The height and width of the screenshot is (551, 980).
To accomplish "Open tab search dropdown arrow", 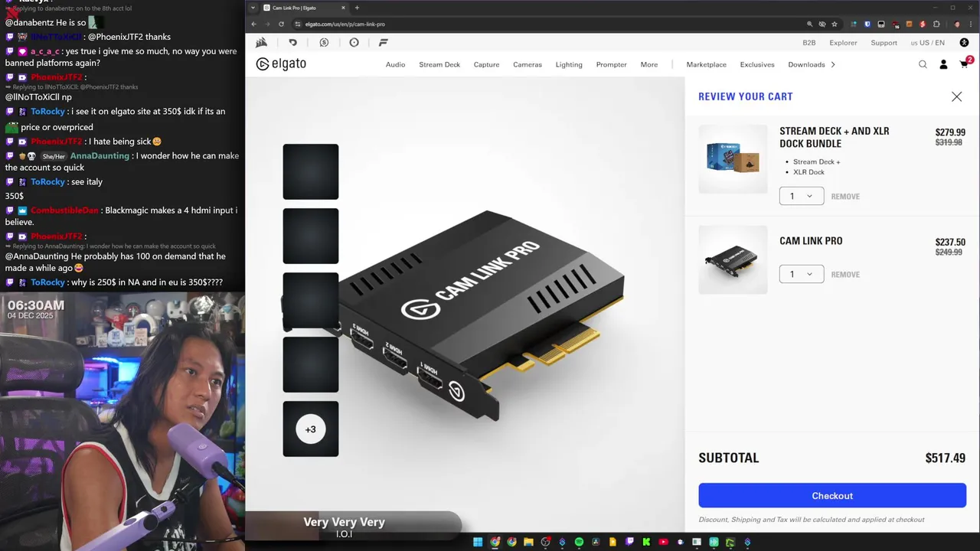I will [x=253, y=8].
